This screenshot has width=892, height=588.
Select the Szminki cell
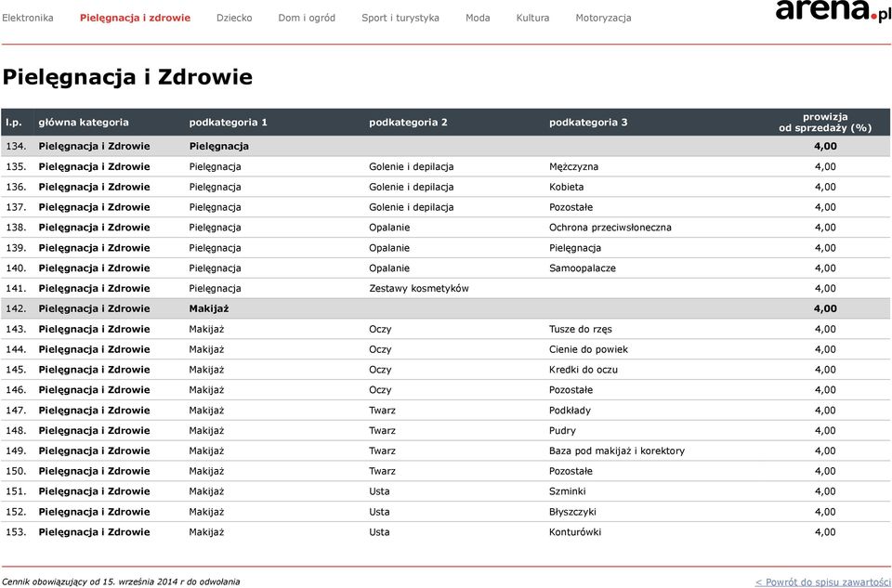(567, 492)
